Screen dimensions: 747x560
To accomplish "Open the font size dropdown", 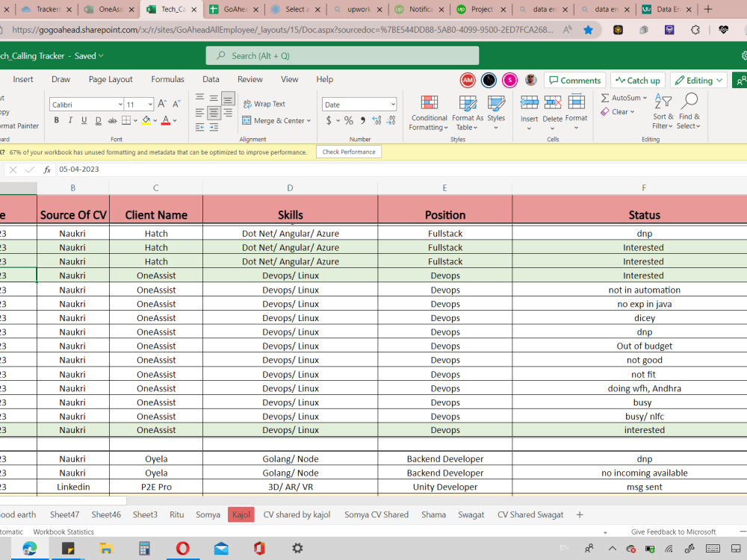I will pos(150,105).
